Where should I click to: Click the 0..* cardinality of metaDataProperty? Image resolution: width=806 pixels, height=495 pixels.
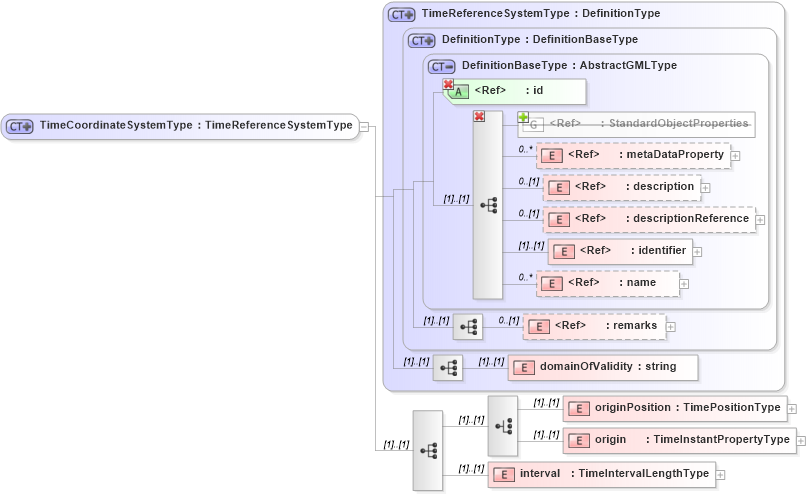(x=526, y=149)
